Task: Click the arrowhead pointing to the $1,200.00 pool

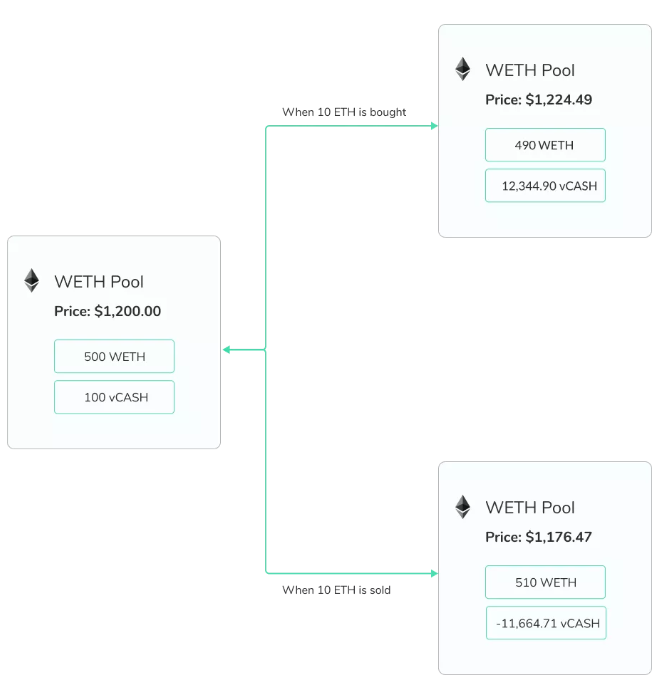Action: (x=227, y=349)
